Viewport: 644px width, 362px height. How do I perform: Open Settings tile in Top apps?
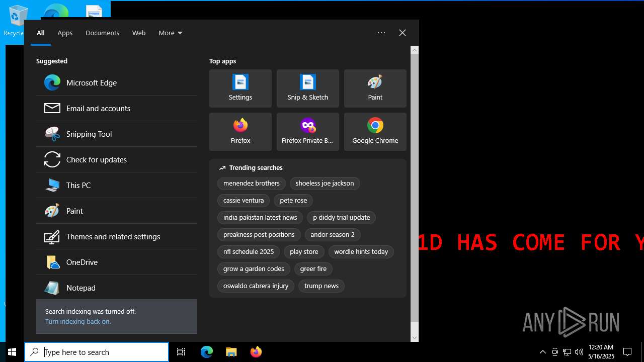click(x=240, y=88)
